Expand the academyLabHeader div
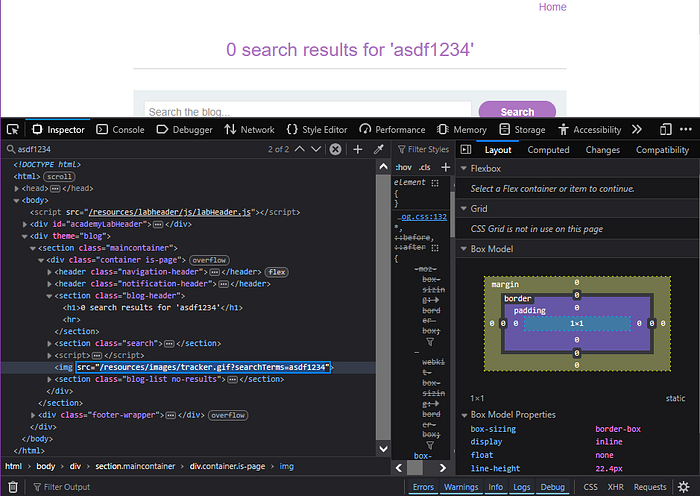Screen dimensions: 700x496 (x=25, y=224)
